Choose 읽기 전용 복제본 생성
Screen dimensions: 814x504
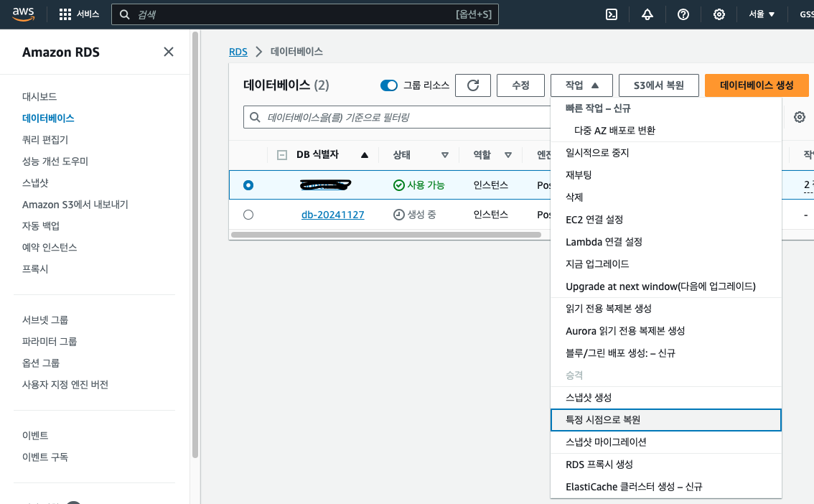666,308
